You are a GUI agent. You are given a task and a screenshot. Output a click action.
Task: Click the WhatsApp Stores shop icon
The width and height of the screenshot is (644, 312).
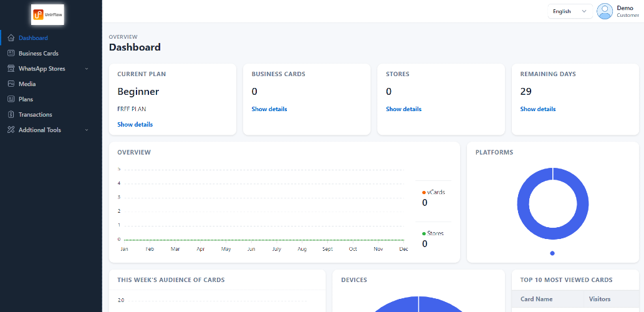point(11,69)
